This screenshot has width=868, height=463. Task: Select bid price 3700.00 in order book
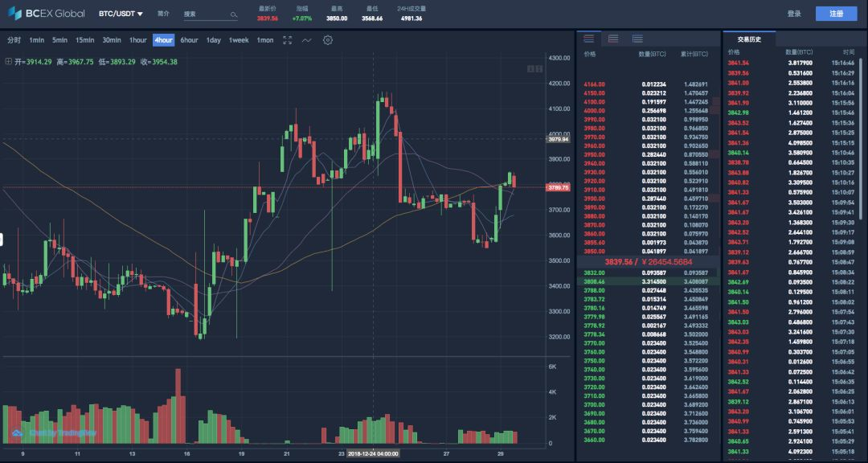594,405
